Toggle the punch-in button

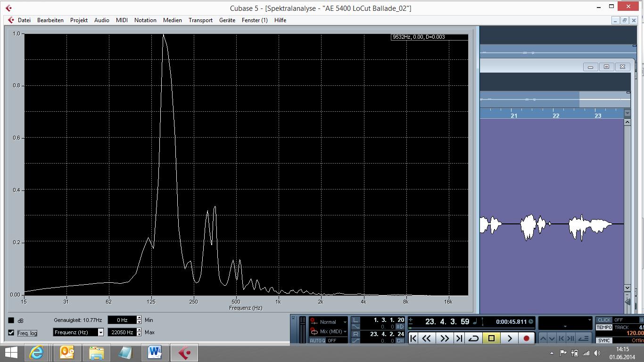(356, 327)
